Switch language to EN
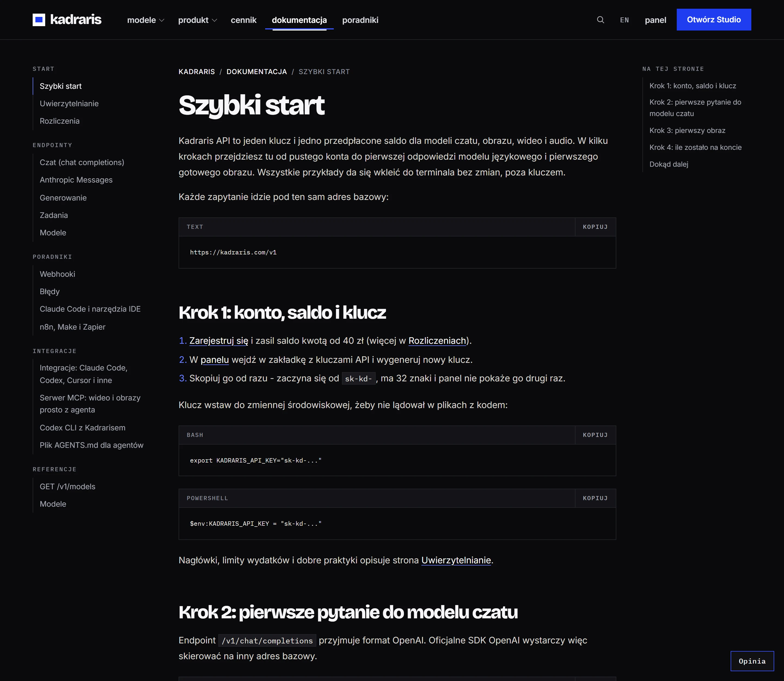This screenshot has width=784, height=681. tap(624, 20)
